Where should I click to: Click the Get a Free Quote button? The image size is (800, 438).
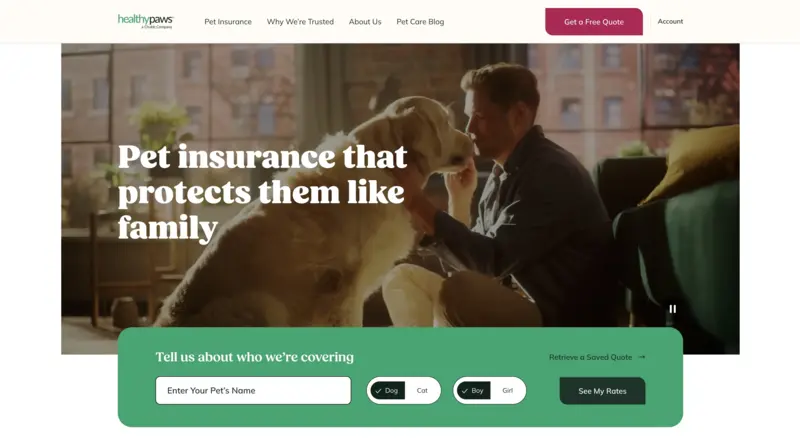coord(594,22)
